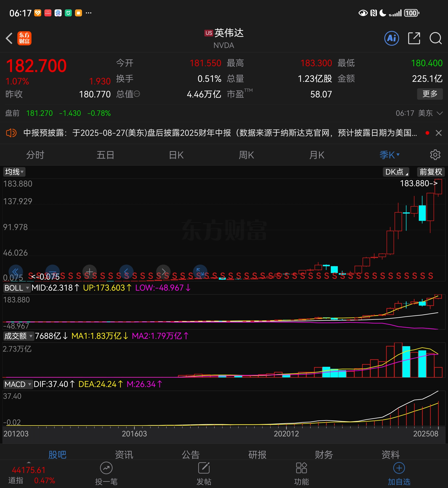448x488 pixels.
Task: Tap the UP:173.603 Bollinger label
Action: [107, 288]
